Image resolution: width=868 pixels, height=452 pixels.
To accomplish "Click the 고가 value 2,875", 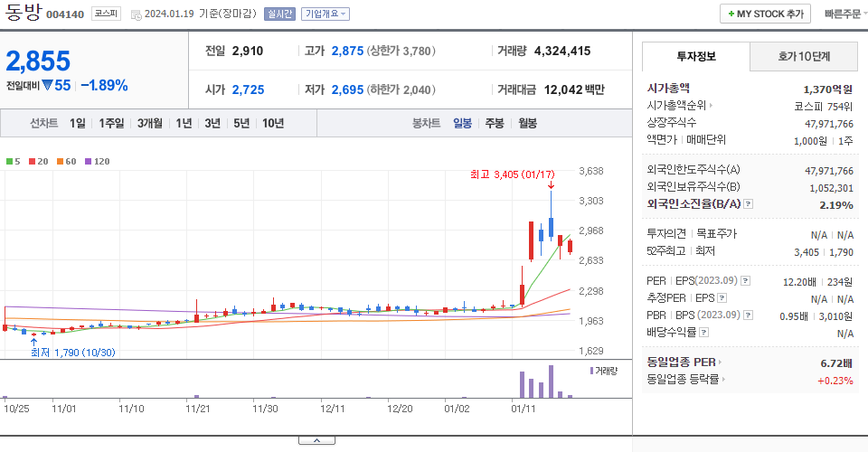I will click(347, 51).
